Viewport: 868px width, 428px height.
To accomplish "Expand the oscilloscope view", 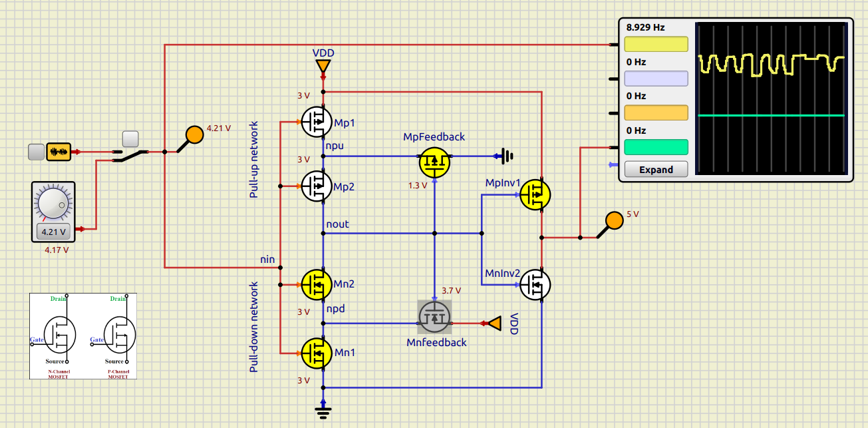I will [655, 170].
